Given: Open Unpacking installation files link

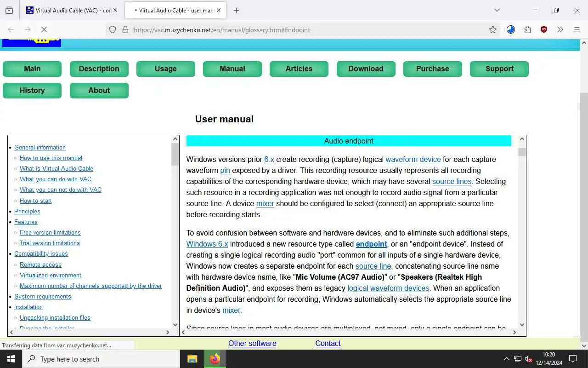Looking at the screenshot, I should (x=55, y=317).
